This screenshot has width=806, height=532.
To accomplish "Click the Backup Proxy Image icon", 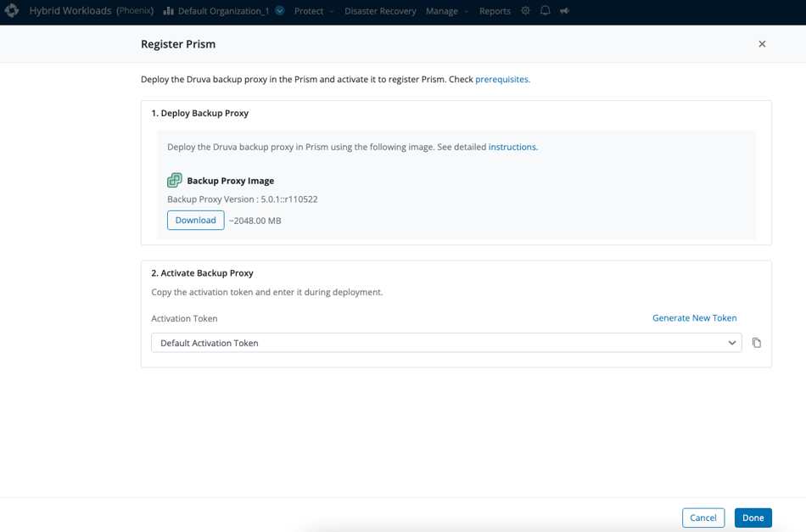I will tap(175, 181).
